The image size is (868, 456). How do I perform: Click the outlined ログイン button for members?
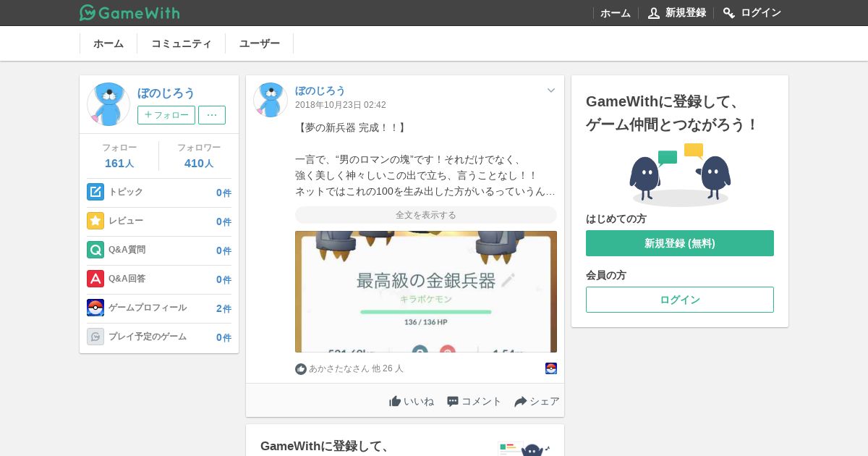680,300
